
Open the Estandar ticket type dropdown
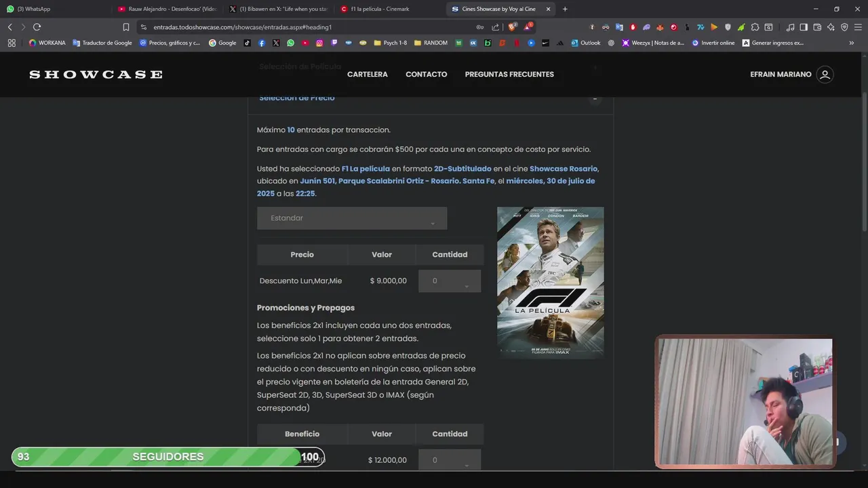[352, 218]
